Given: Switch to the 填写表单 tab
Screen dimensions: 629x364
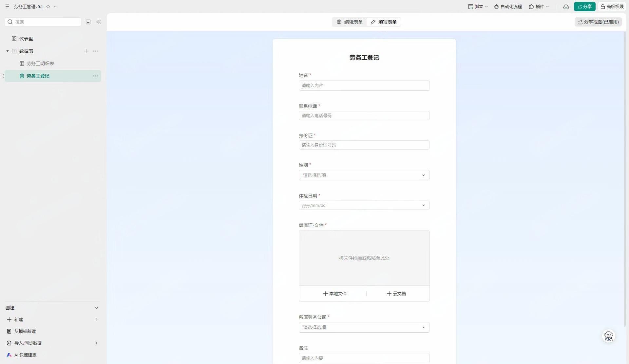Looking at the screenshot, I should [x=384, y=22].
